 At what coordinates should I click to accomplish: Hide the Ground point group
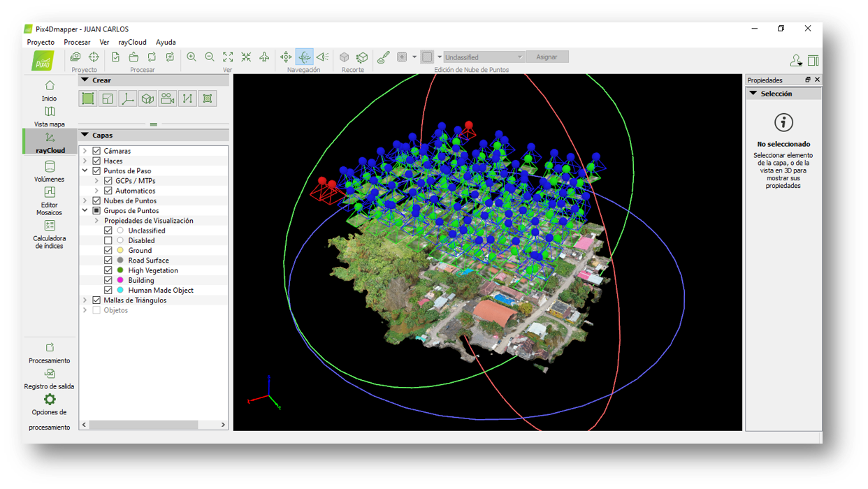coord(108,250)
